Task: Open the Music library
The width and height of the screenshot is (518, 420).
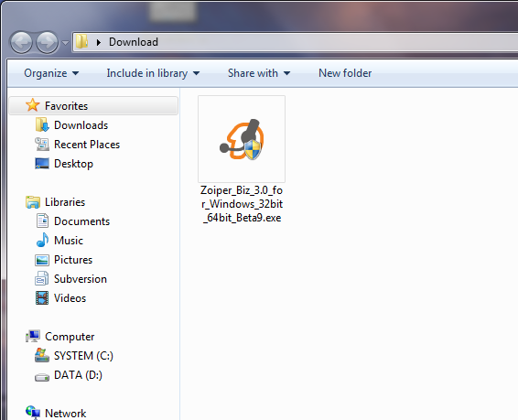Action: point(69,241)
